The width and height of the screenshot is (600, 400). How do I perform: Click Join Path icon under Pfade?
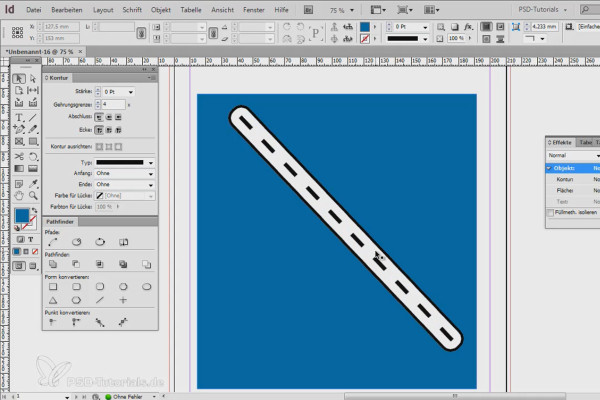tap(53, 242)
